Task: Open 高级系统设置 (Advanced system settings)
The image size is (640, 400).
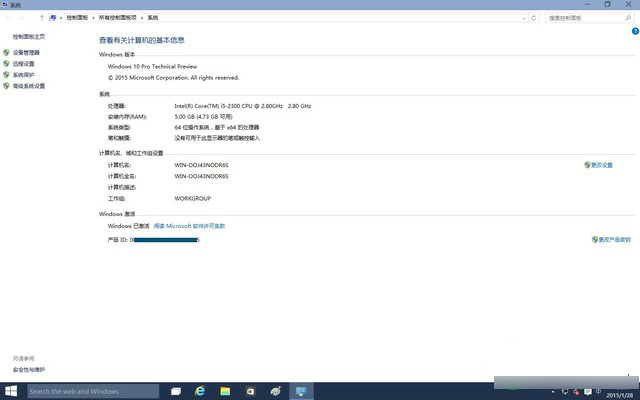Action: 28,86
